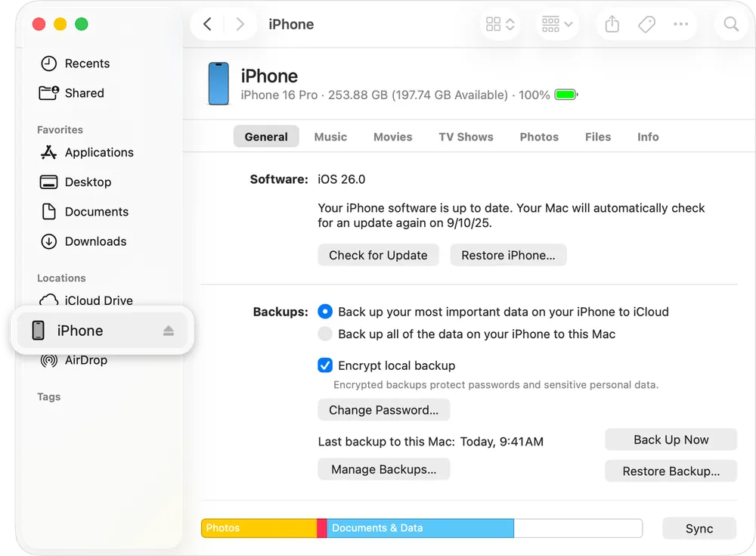Click the yellow minimize window button

[60, 23]
